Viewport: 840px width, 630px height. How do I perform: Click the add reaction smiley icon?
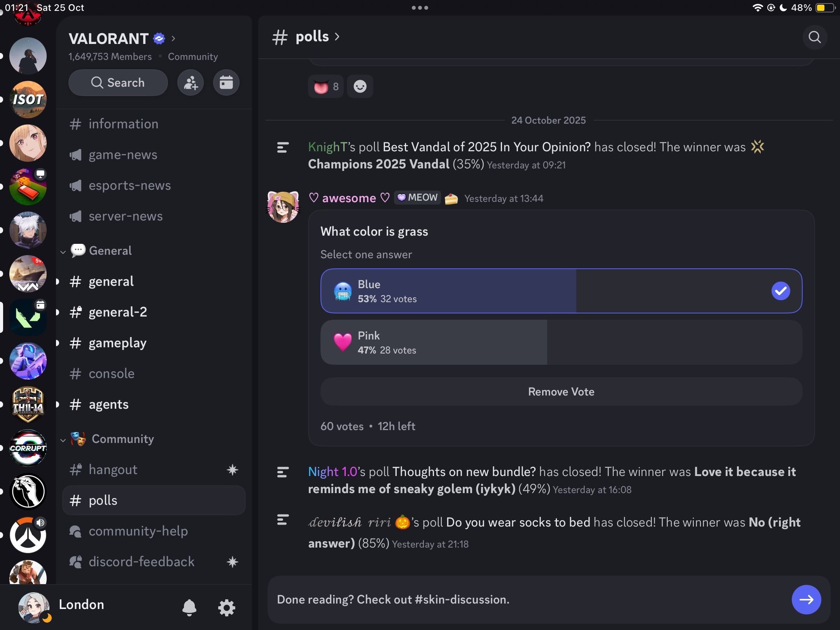point(360,86)
